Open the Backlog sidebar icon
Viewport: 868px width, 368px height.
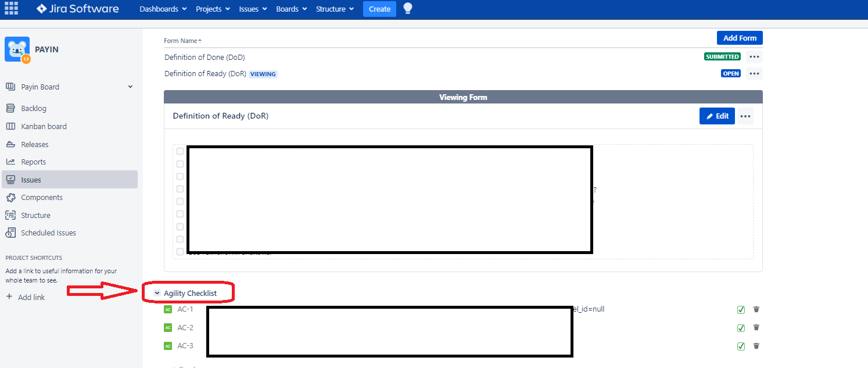pyautogui.click(x=10, y=108)
